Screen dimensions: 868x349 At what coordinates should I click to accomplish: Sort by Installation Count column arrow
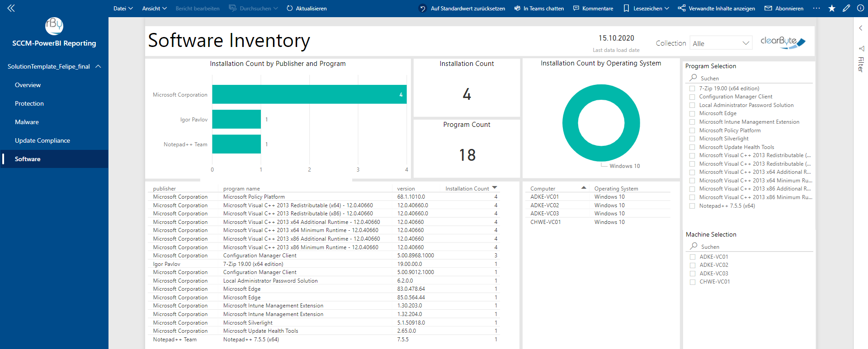click(495, 187)
